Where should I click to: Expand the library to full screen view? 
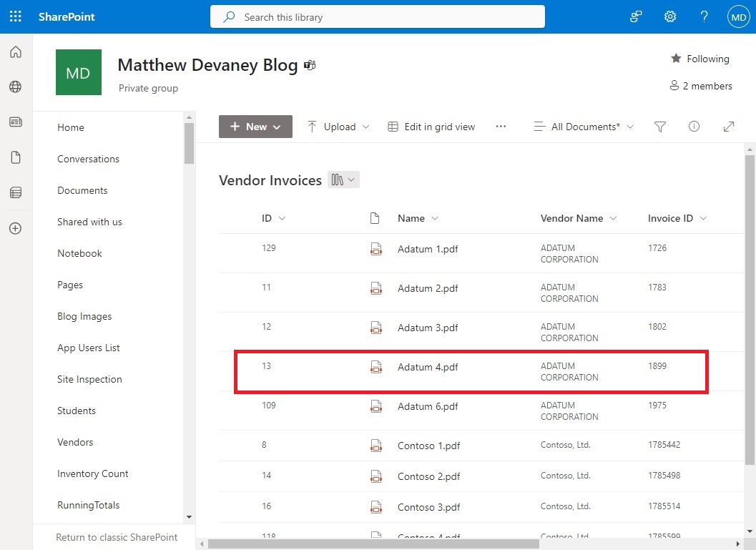[x=729, y=126]
